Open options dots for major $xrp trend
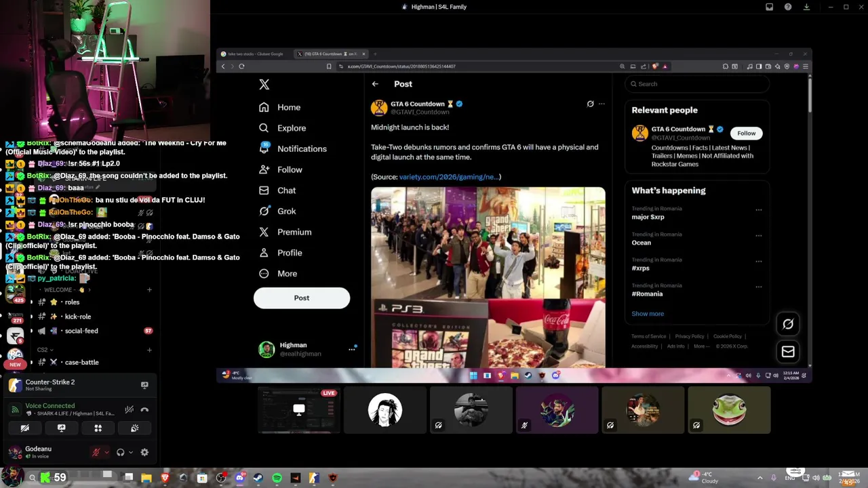The height and width of the screenshot is (488, 868). click(759, 209)
